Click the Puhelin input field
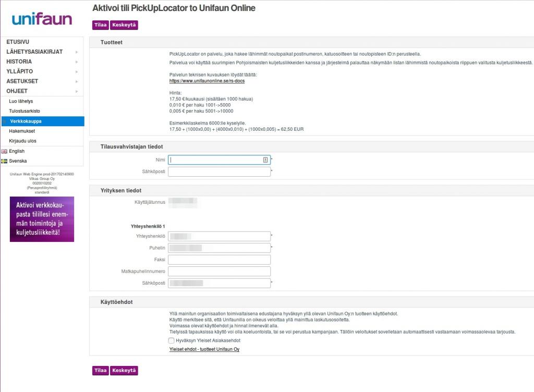Image resolution: width=534 pixels, height=392 pixels. 220,248
